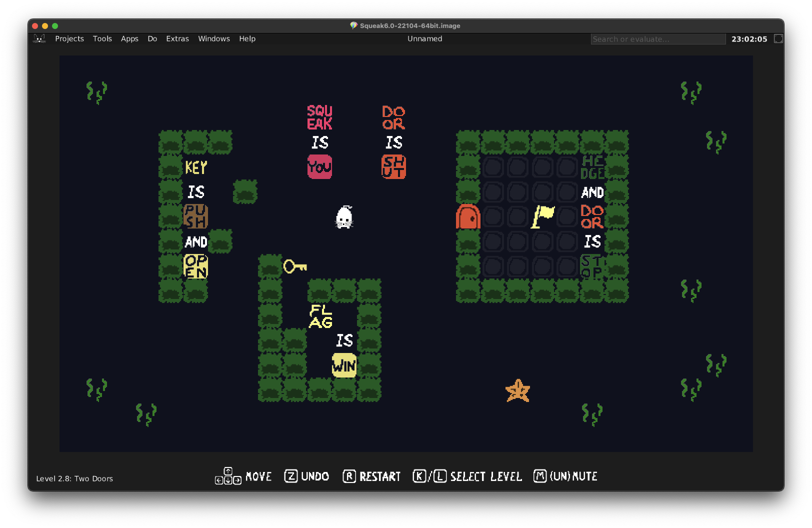Image resolution: width=812 pixels, height=528 pixels.
Task: Click the orange door sprite
Action: coord(468,217)
